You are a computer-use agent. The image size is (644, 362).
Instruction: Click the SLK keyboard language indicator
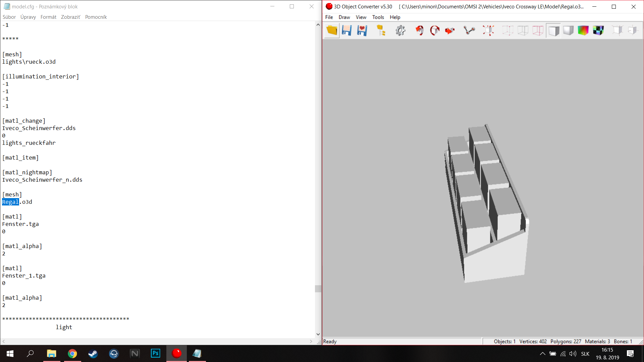click(585, 354)
